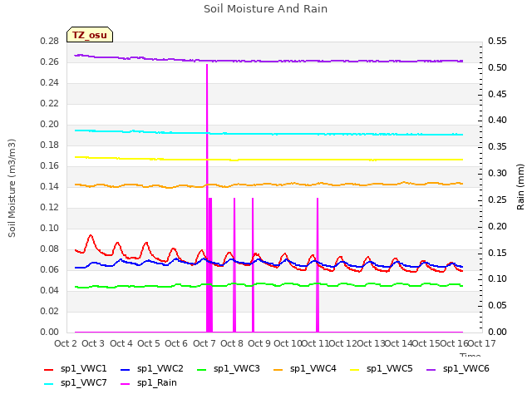Viewport: 532px width, 399px height.
Task: Select the sp1_VWC1 legend entry
Action: point(76,368)
